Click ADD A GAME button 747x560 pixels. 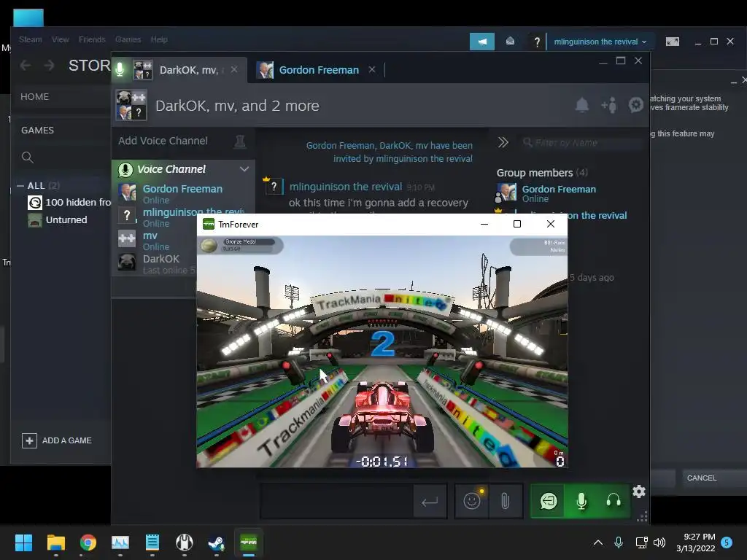57,440
